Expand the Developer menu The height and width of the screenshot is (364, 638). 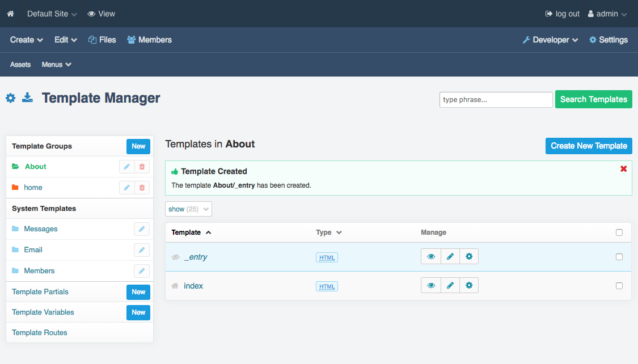[x=551, y=40]
